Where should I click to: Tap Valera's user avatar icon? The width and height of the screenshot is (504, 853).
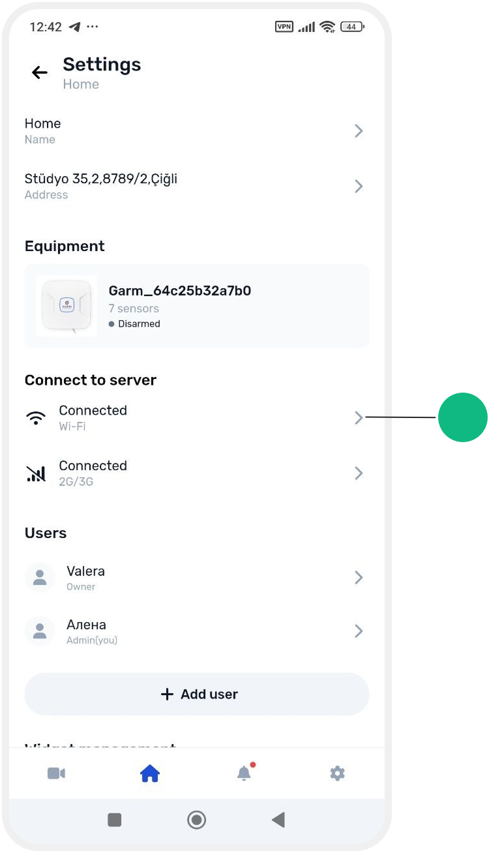[x=40, y=577]
